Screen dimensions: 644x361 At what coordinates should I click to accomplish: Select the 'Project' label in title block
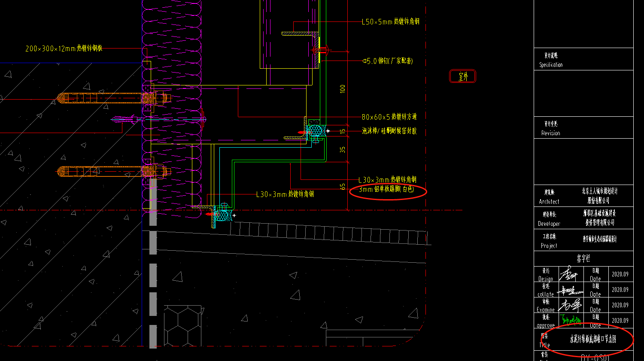click(549, 246)
